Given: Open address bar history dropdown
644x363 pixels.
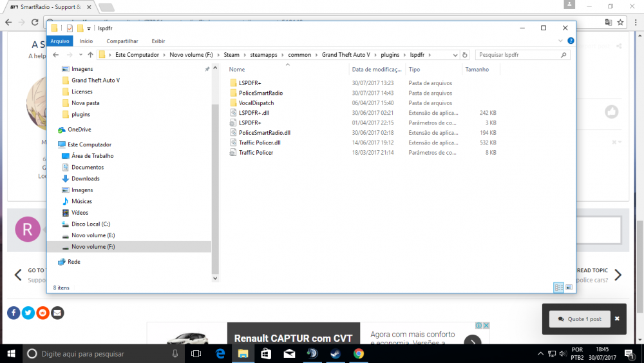Looking at the screenshot, I should (x=455, y=55).
